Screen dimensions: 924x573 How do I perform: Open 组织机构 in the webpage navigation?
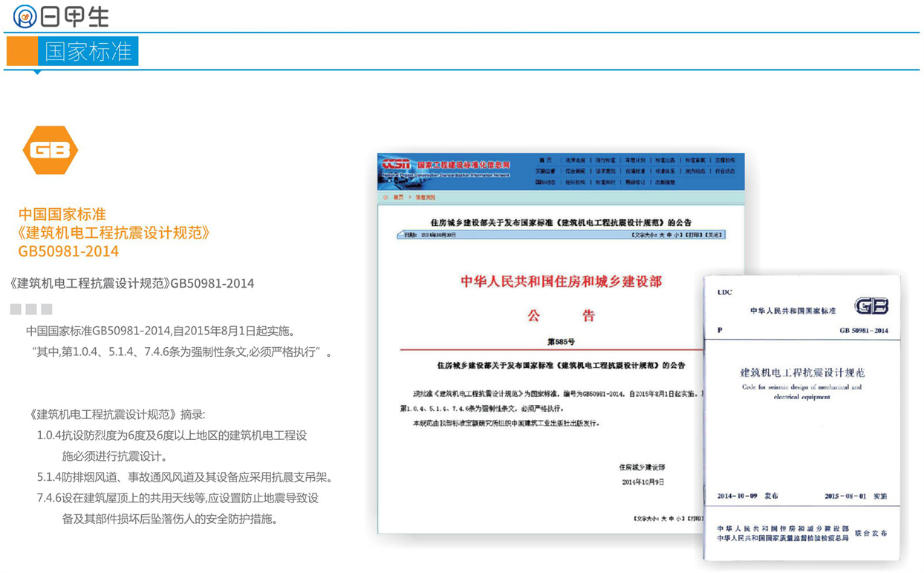coord(575,182)
